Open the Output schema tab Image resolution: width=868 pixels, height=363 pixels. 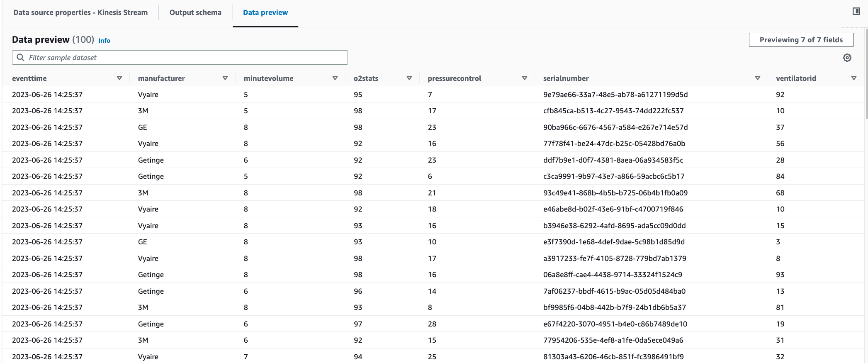tap(195, 12)
